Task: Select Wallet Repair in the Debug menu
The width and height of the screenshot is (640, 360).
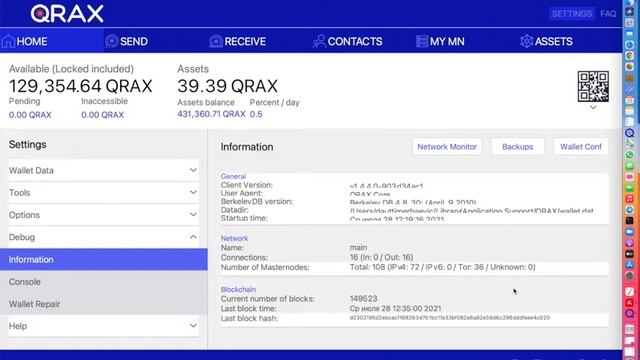Action: click(104, 304)
